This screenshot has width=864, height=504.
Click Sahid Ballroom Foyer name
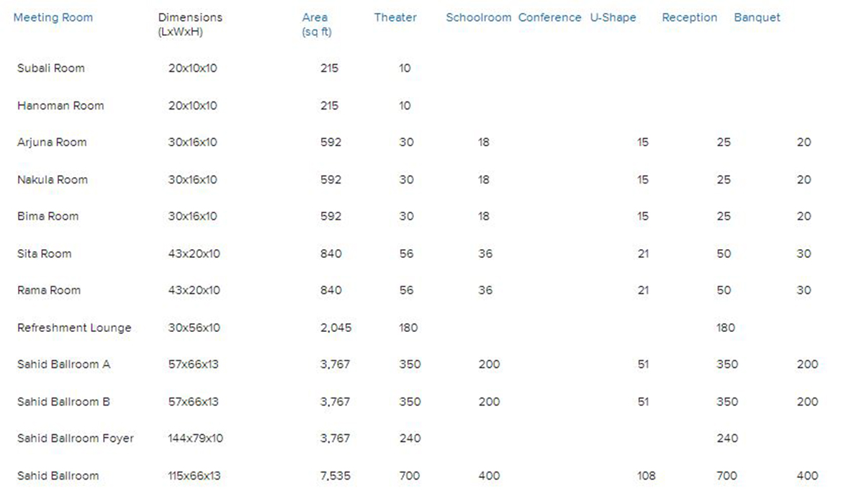coord(76,438)
